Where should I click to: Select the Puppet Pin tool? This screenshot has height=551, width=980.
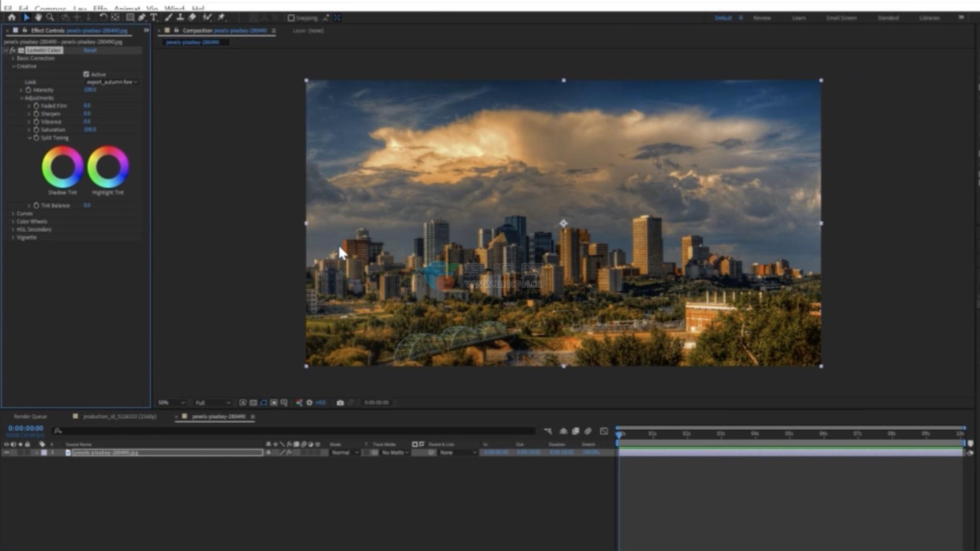coord(222,17)
